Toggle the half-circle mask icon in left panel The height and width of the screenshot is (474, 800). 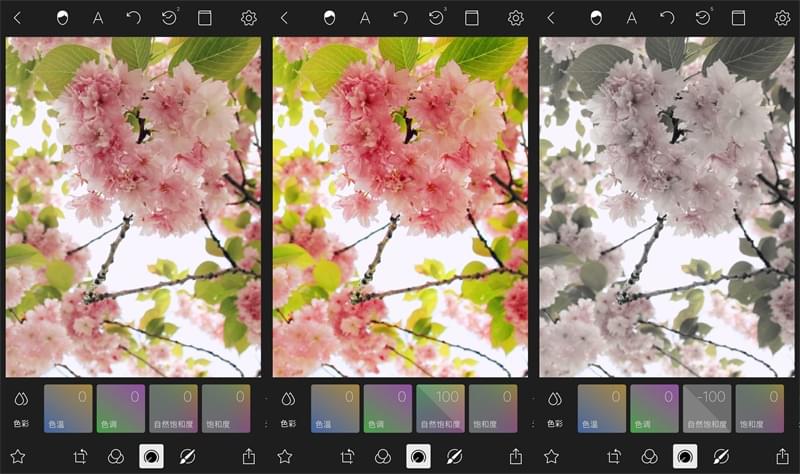[x=62, y=18]
